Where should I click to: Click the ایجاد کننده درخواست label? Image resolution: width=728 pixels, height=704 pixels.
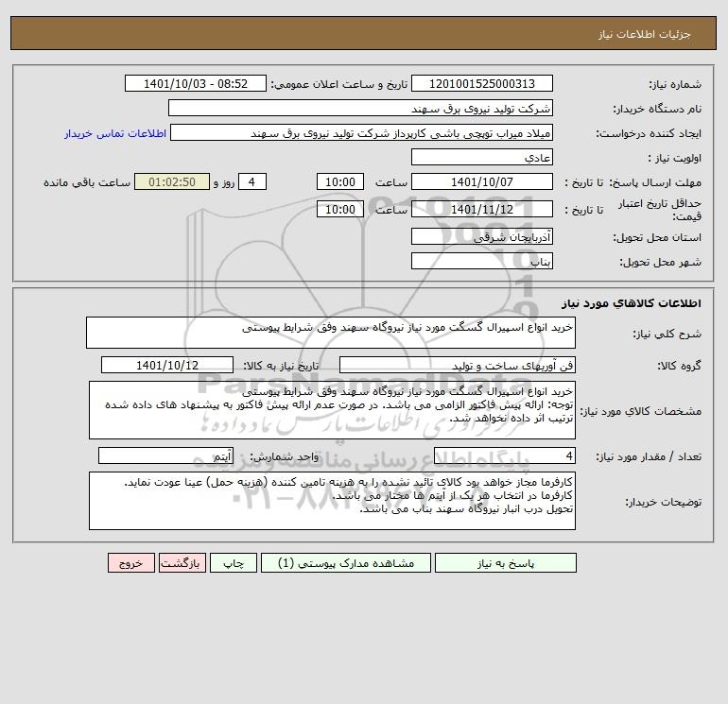coord(649,133)
